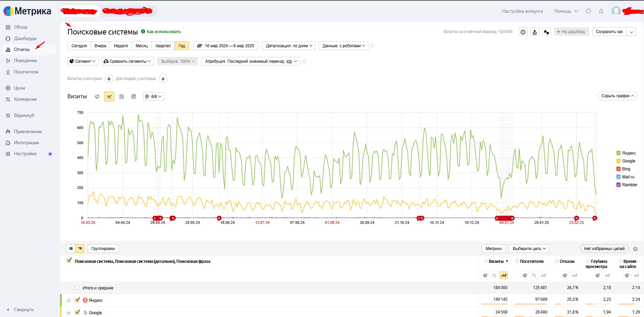Viewport: 644px width, 317px height.
Task: Click the export report icon
Action: click(535, 32)
